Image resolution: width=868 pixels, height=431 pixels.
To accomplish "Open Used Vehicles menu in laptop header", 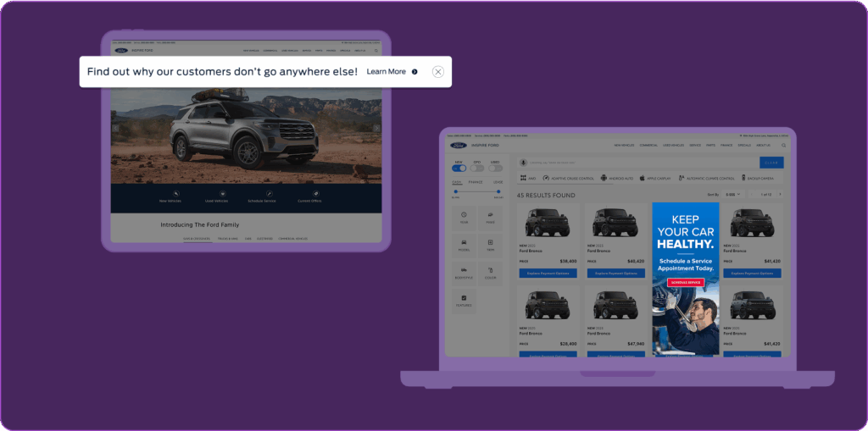I will click(674, 145).
